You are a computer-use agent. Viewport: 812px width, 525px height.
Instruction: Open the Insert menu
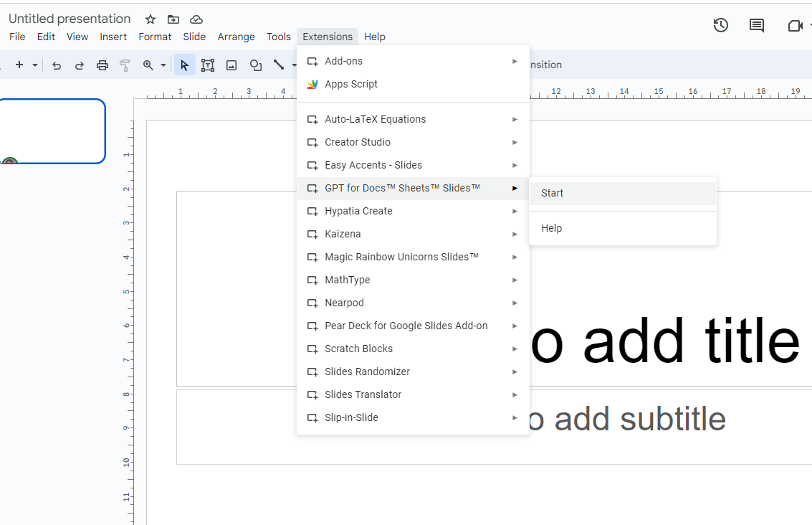pyautogui.click(x=113, y=37)
